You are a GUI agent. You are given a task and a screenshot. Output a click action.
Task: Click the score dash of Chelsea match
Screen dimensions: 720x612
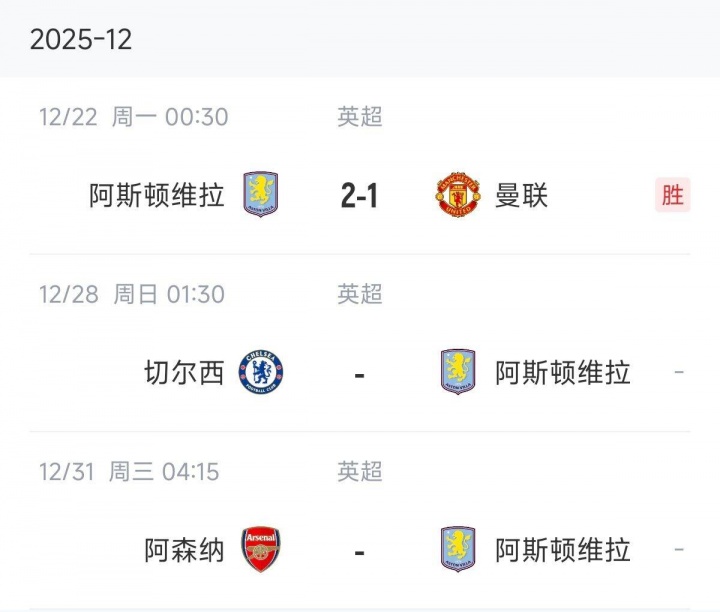tap(359, 374)
